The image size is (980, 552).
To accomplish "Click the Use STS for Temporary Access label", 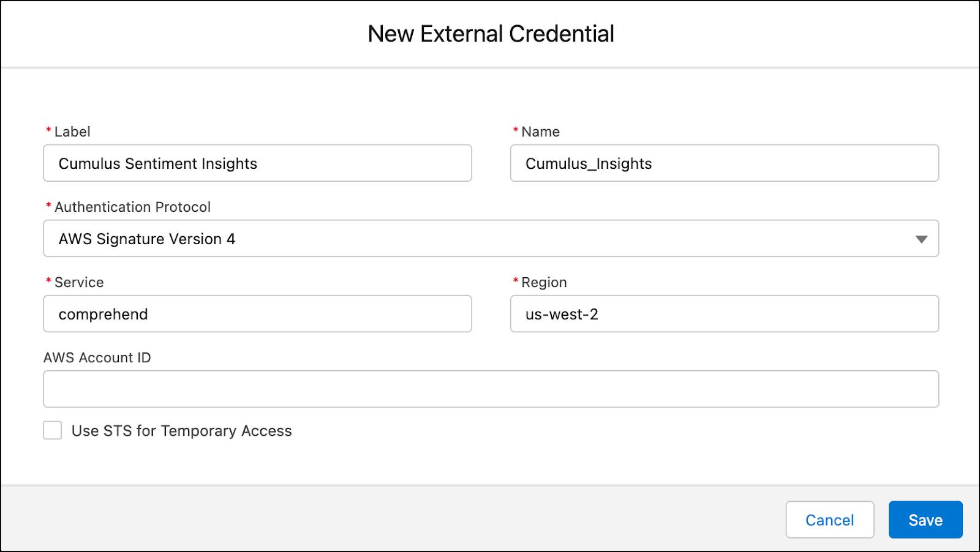I will tap(182, 431).
